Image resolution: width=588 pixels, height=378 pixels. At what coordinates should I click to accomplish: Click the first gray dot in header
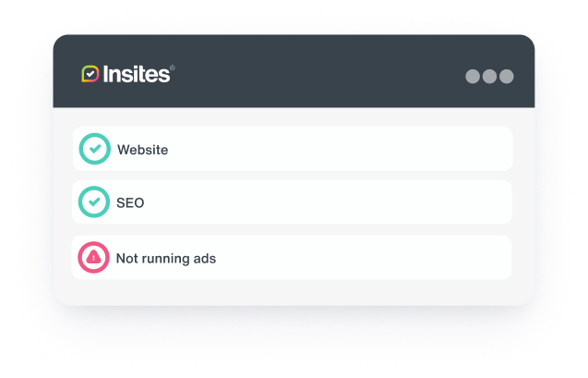pos(473,76)
